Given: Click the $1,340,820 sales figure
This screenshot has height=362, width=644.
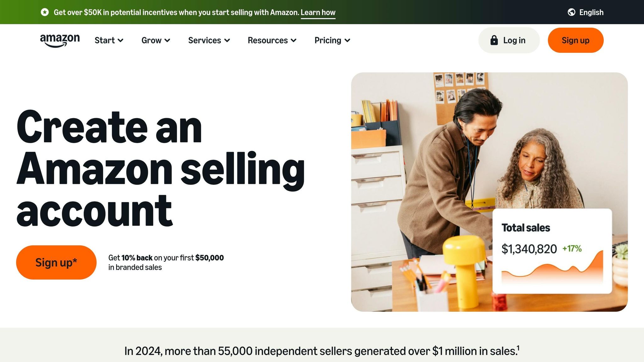Looking at the screenshot, I should pos(529,249).
